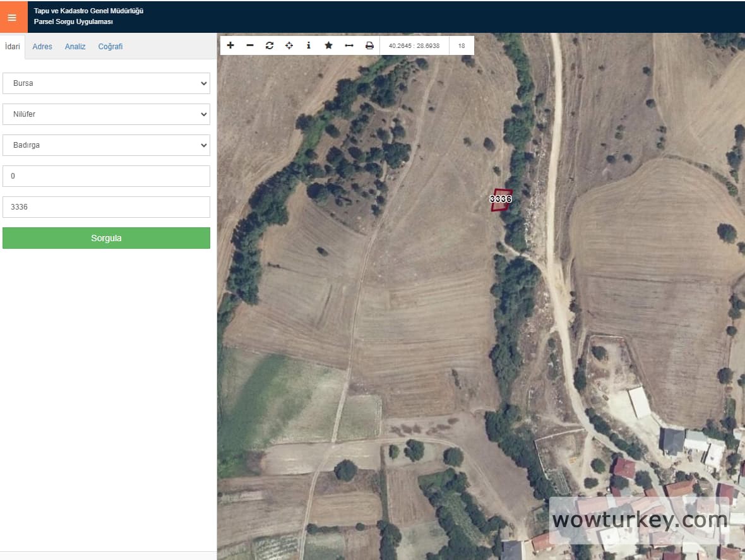Viewport: 745px width, 560px height.
Task: Select the info tool icon
Action: pyautogui.click(x=309, y=45)
